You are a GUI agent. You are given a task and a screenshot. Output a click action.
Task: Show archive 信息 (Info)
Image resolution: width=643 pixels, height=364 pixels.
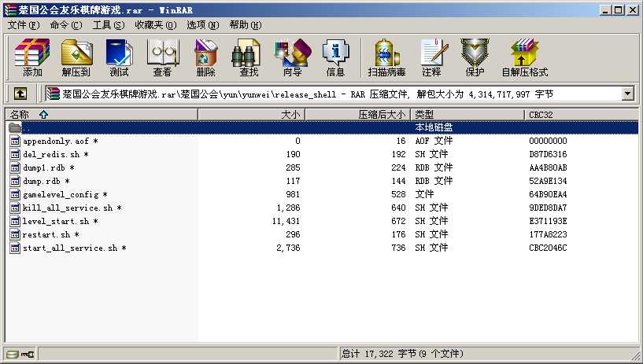pos(335,57)
